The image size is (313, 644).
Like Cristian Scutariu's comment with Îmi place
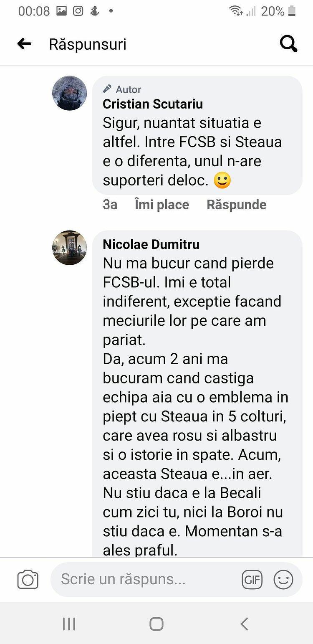coord(162,205)
